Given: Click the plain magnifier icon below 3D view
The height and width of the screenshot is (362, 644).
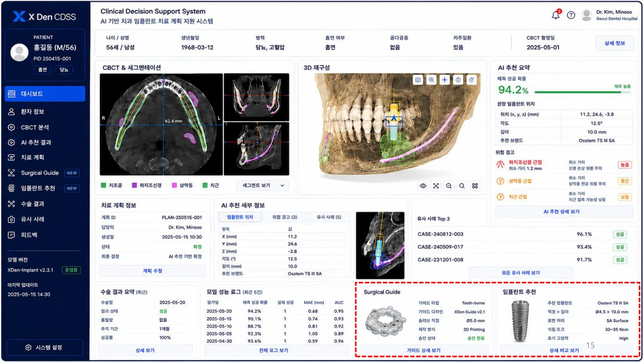Looking at the screenshot, I should (462, 186).
